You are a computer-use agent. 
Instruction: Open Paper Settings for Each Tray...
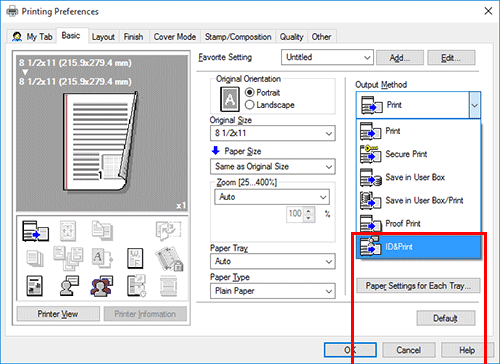[418, 286]
